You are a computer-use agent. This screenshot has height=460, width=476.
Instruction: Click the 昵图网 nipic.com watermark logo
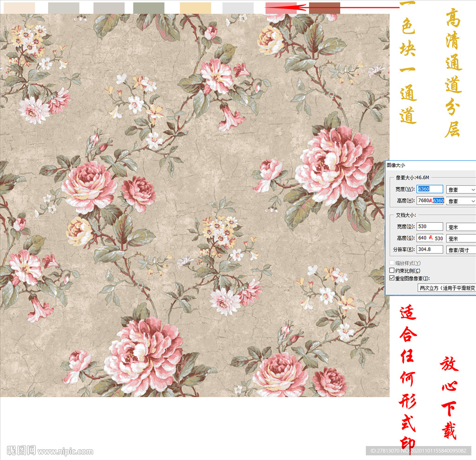point(50,451)
